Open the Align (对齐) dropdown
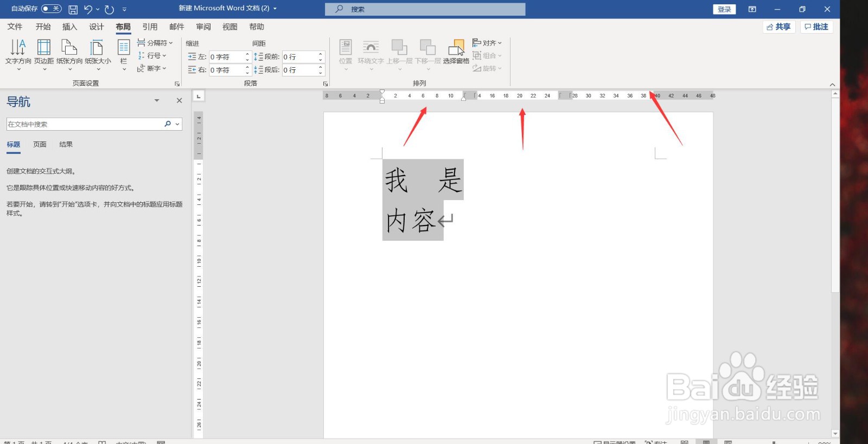This screenshot has height=444, width=868. pyautogui.click(x=487, y=43)
